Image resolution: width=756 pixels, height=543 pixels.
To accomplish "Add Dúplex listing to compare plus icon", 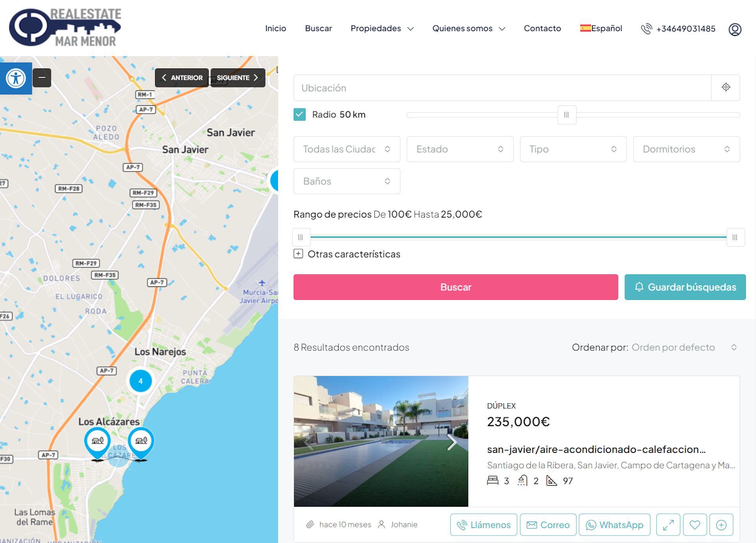I will (721, 525).
